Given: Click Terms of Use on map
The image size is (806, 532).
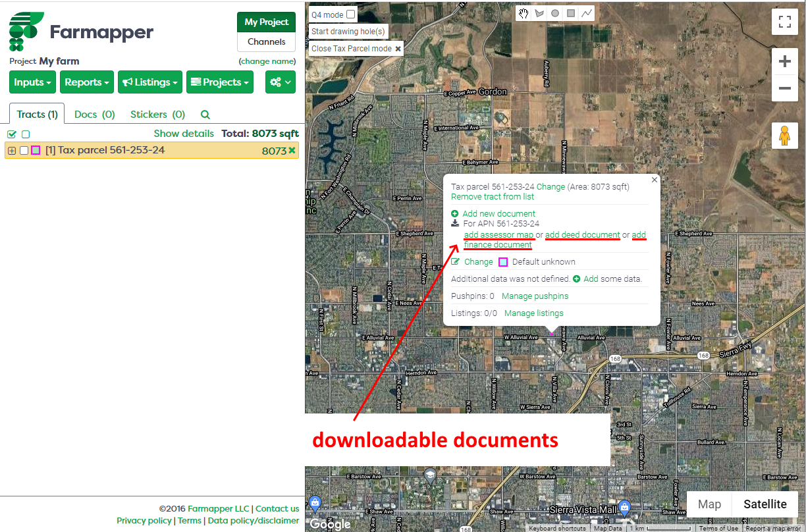Looking at the screenshot, I should [x=718, y=528].
